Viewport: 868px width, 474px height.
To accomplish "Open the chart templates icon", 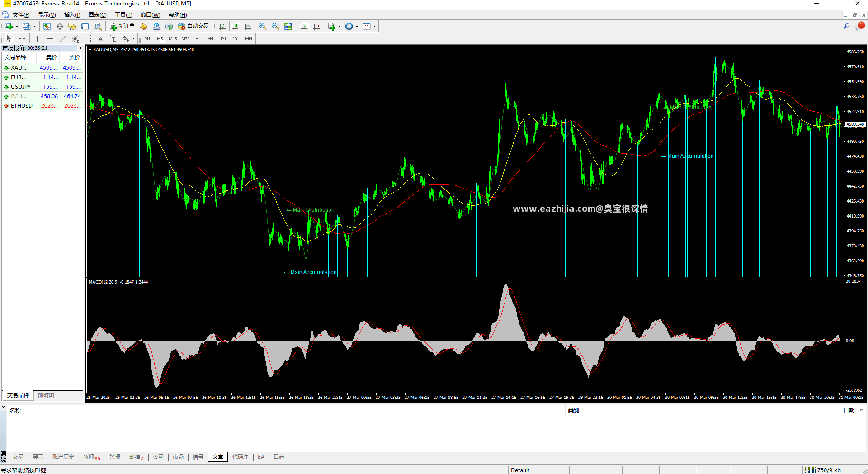I will [x=367, y=26].
